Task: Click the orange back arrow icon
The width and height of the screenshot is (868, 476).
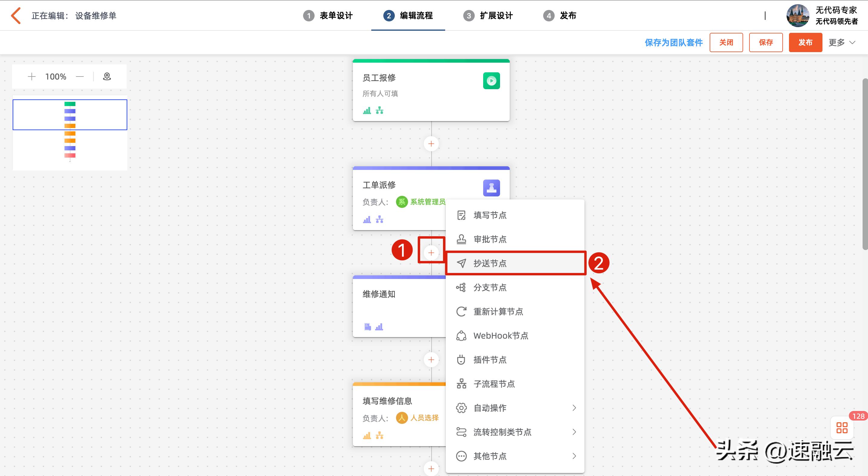Action: [15, 15]
